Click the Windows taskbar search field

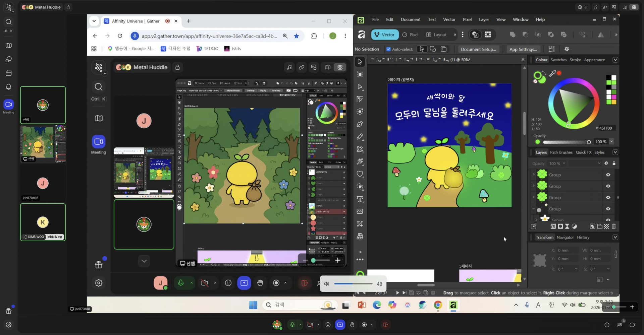point(300,305)
